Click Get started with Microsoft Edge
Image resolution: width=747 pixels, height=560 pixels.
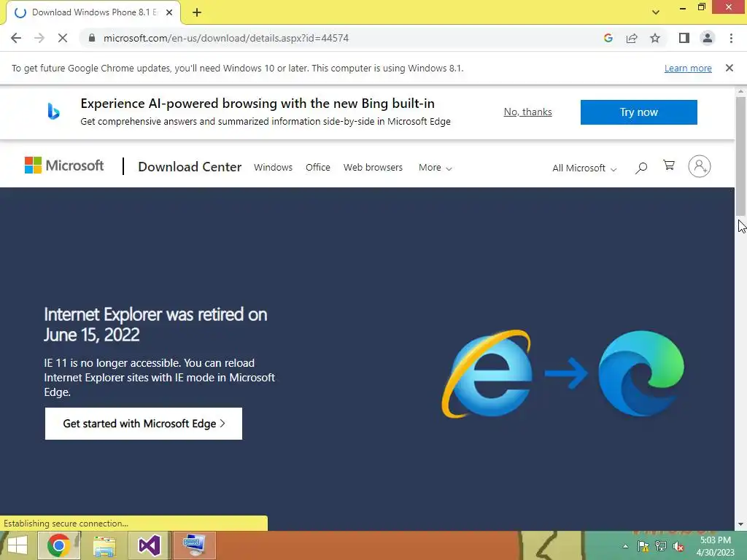(x=144, y=424)
